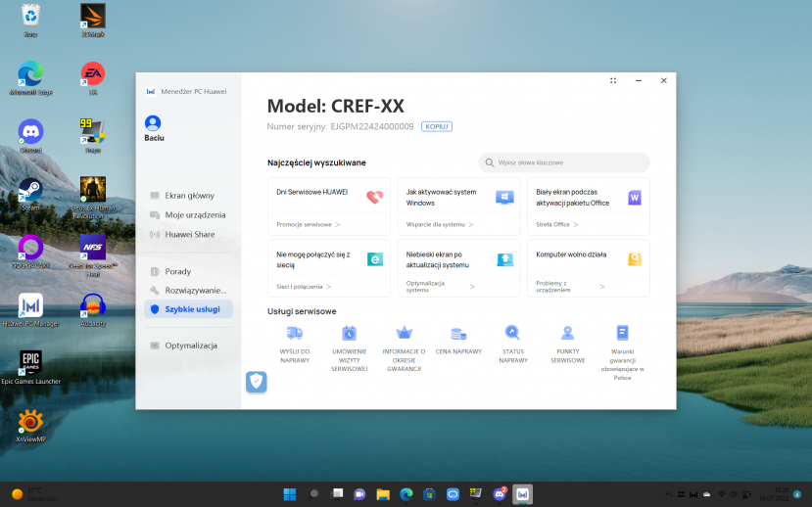Click Warunki gwarancji document icon

(622, 333)
